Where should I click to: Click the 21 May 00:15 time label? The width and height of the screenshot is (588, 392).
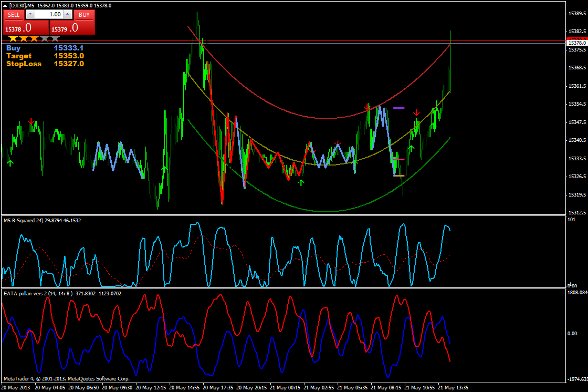click(285, 387)
